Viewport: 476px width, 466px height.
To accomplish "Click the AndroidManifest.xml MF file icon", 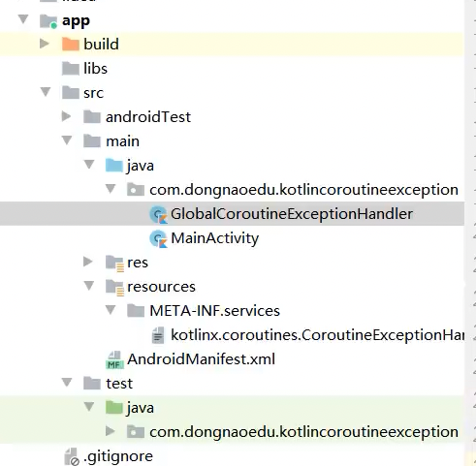I will coord(114,359).
